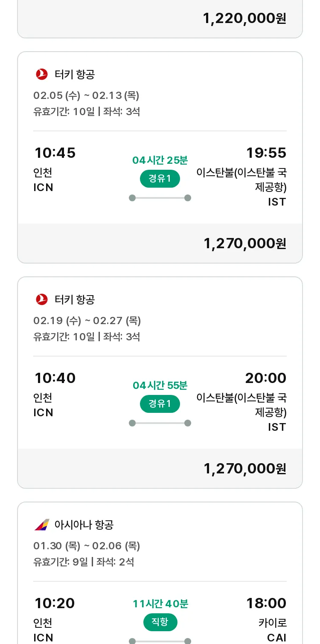Tap the 카이로 destination label

tap(272, 623)
